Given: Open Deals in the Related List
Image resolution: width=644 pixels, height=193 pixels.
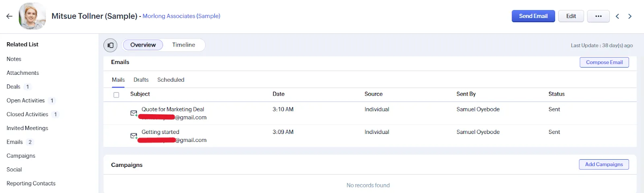Looking at the screenshot, I should (13, 87).
